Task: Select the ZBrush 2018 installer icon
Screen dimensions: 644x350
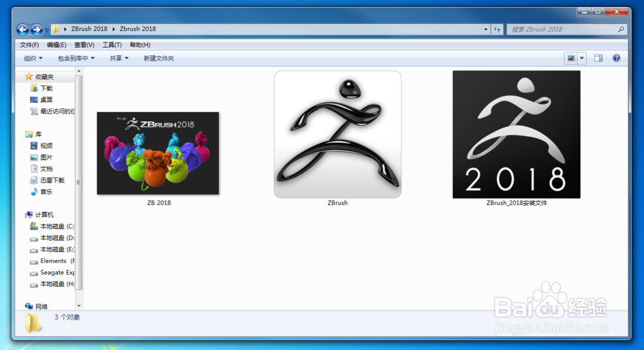Action: click(x=516, y=135)
